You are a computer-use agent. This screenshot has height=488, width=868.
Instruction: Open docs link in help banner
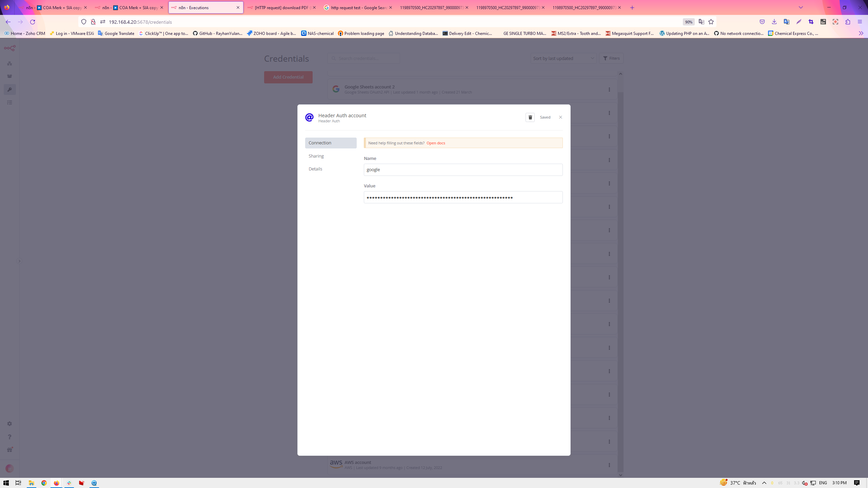pyautogui.click(x=436, y=143)
